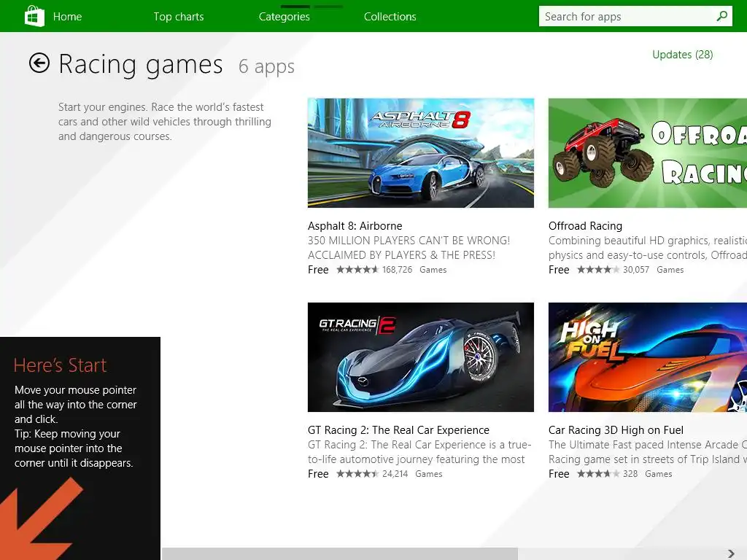Click Free price under GT Racing 2
747x560 pixels.
pyautogui.click(x=318, y=474)
